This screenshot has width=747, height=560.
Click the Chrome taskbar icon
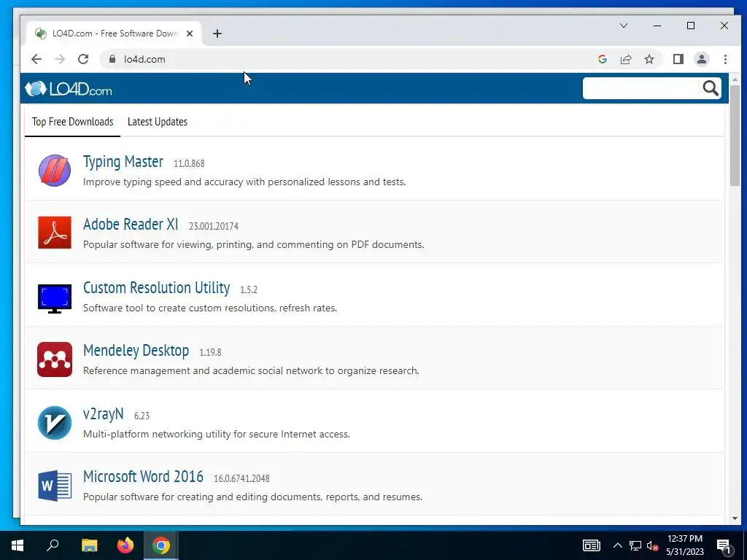pos(161,545)
